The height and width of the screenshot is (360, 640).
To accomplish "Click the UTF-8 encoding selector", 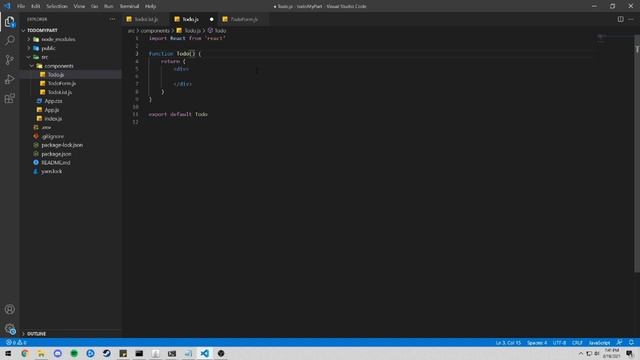I will tap(559, 342).
